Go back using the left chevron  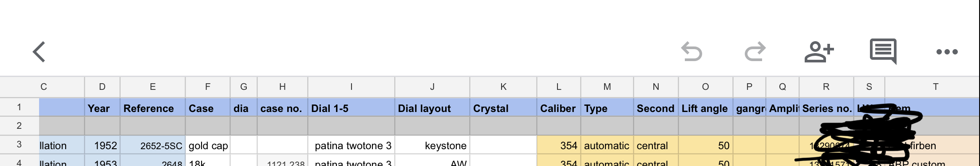coord(39,52)
